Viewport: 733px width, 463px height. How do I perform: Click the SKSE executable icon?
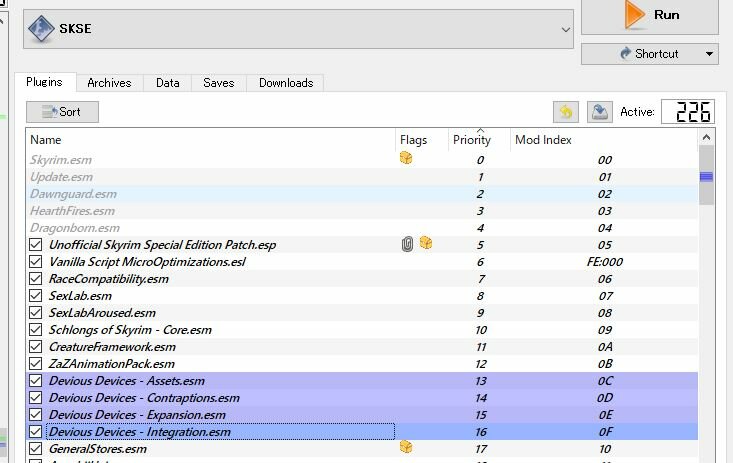tap(41, 29)
